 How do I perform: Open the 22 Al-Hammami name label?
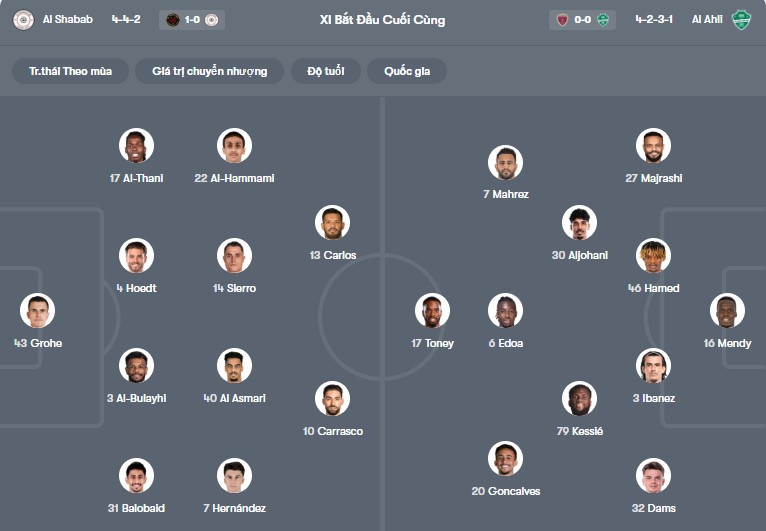point(235,178)
